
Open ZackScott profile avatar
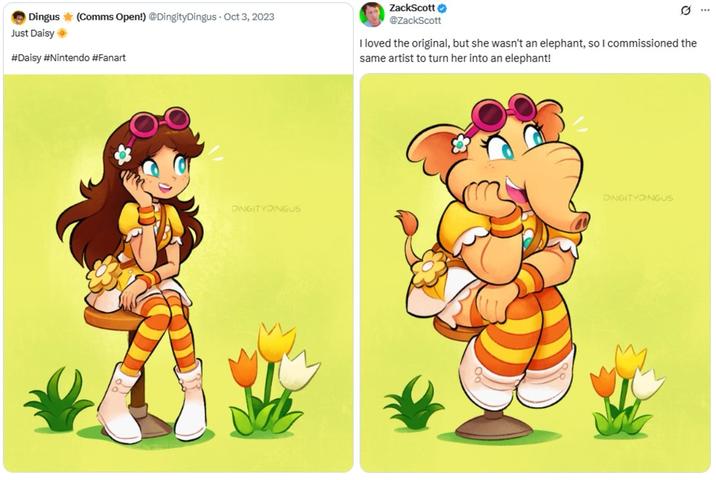(372, 14)
